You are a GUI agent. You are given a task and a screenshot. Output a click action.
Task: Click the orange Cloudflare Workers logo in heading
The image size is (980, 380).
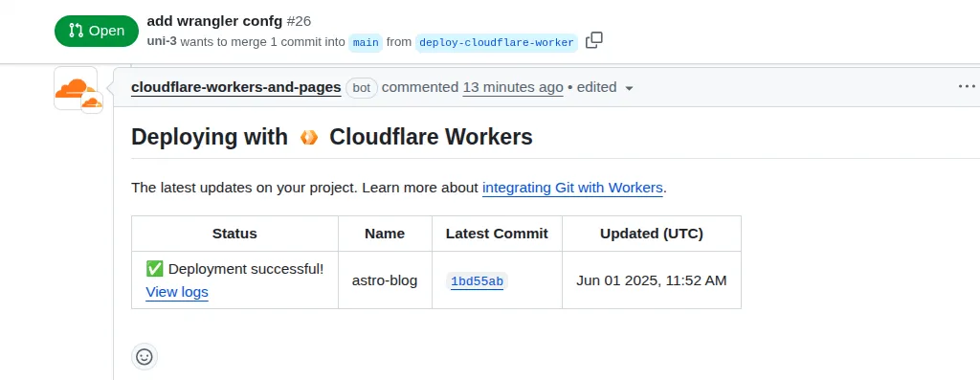click(309, 137)
